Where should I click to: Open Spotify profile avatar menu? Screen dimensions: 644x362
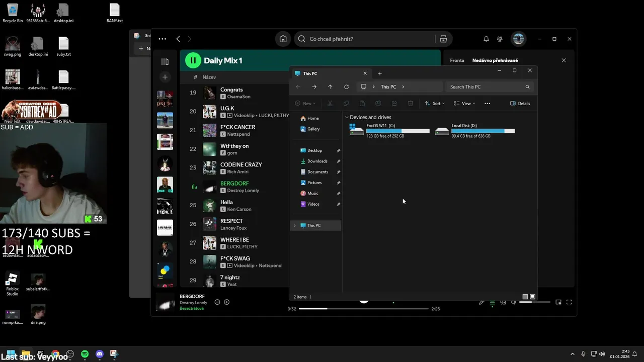tap(518, 39)
